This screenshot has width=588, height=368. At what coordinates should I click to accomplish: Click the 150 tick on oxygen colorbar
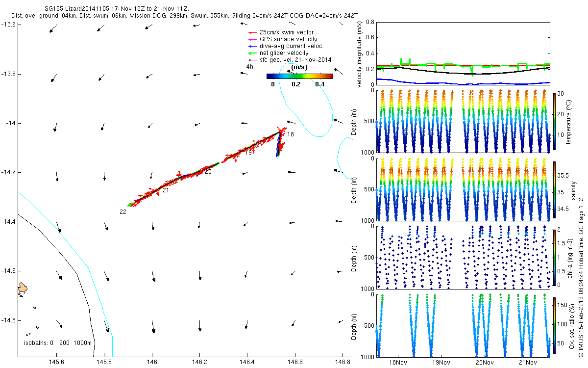coord(563,305)
